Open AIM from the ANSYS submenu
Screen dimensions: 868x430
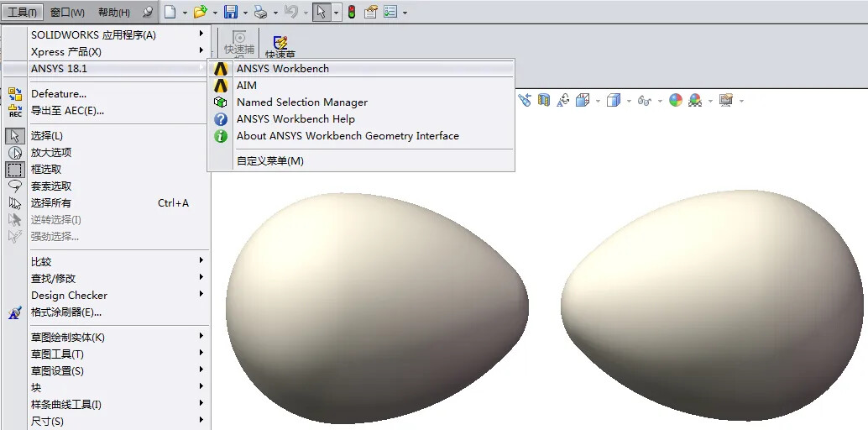[247, 86]
